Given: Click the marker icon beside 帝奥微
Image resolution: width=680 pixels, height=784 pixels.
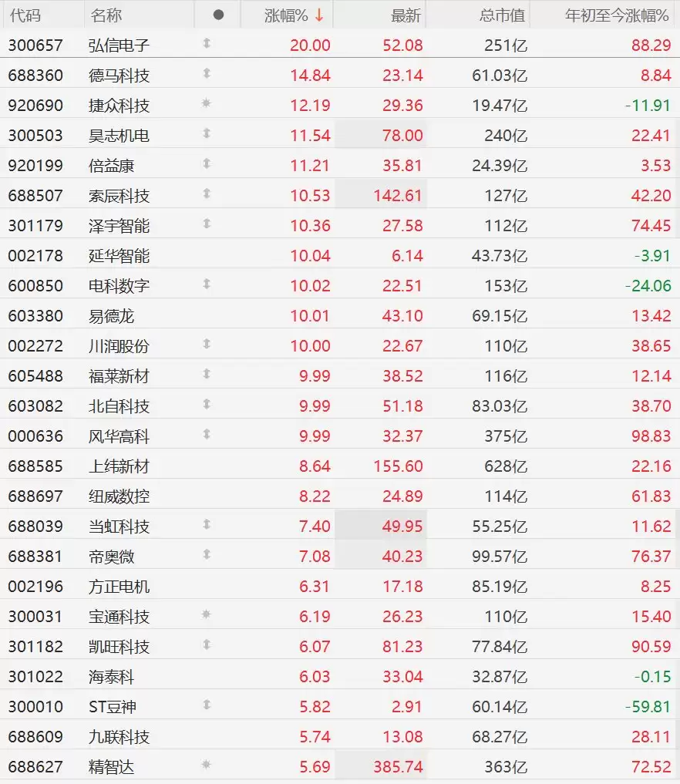Looking at the screenshot, I should click(x=207, y=554).
